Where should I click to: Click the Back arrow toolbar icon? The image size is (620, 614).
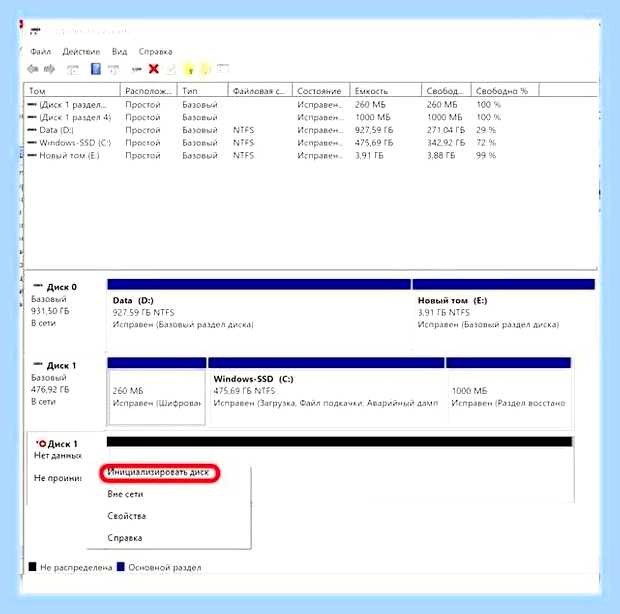(x=32, y=70)
